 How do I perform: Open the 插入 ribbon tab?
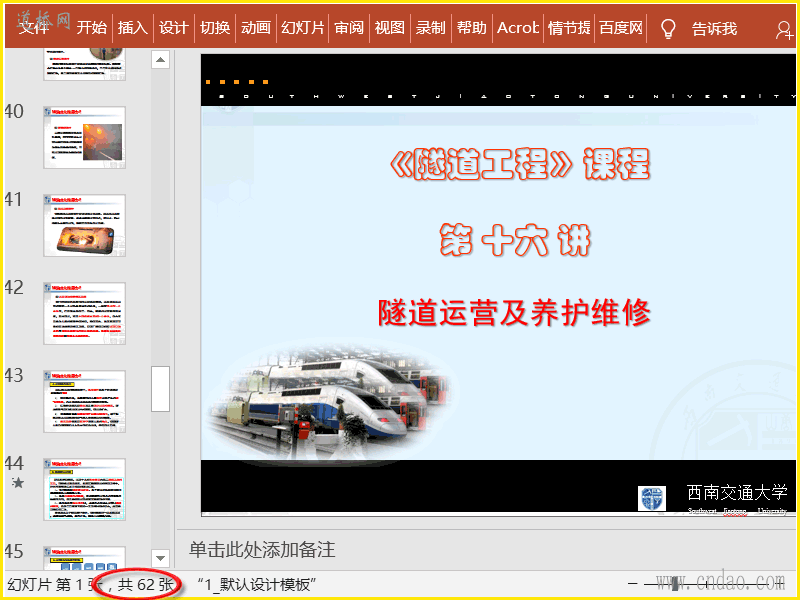(133, 28)
